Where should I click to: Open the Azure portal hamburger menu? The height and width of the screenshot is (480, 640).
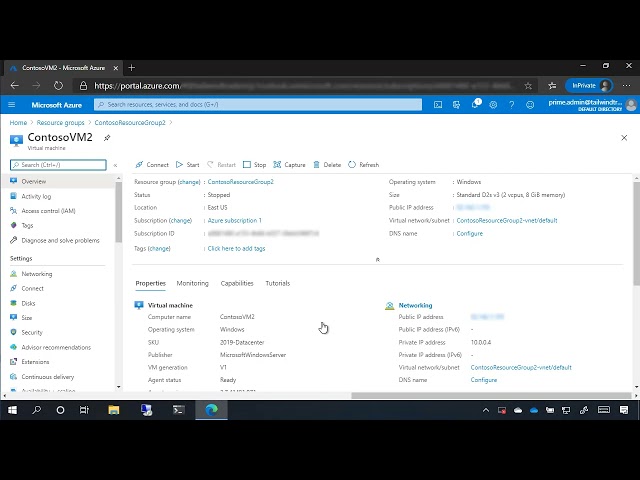tap(11, 105)
